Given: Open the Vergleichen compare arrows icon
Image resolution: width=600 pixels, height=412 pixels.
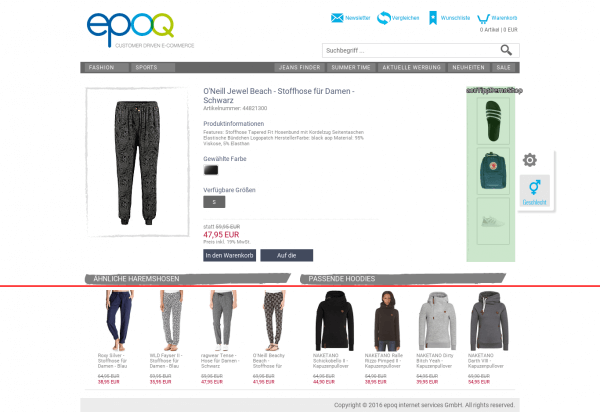Looking at the screenshot, I should 383,18.
